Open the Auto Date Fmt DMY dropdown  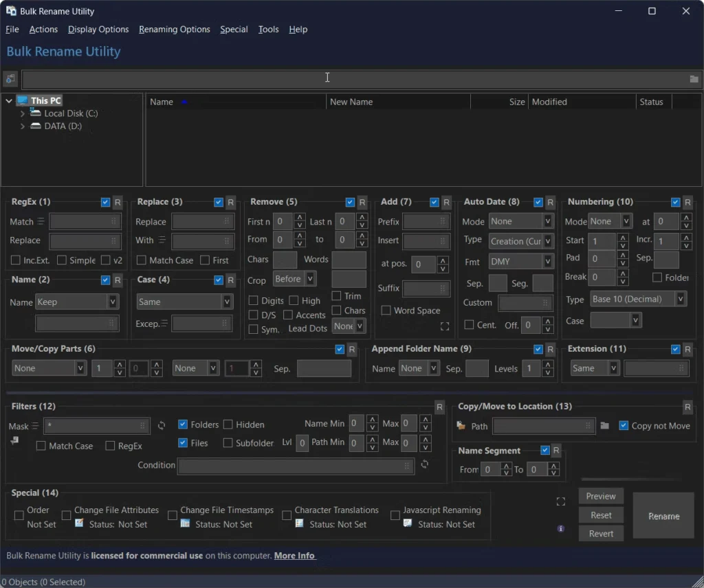pos(547,262)
